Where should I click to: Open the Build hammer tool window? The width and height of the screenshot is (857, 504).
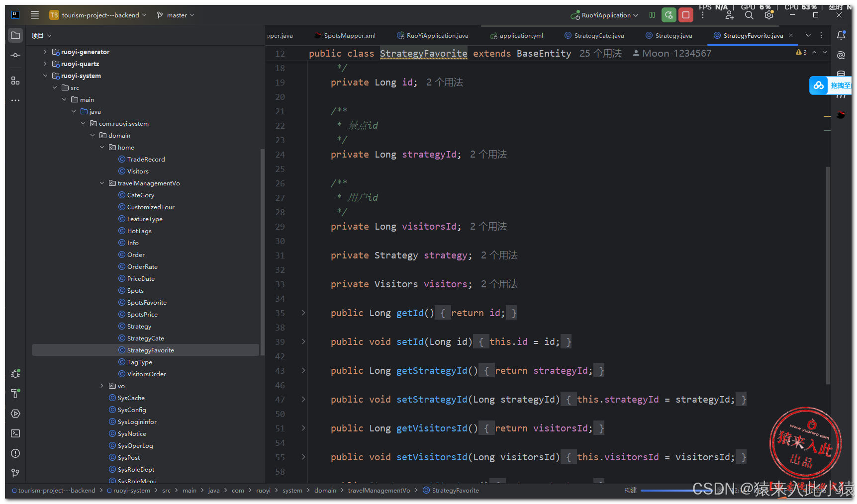(x=15, y=393)
